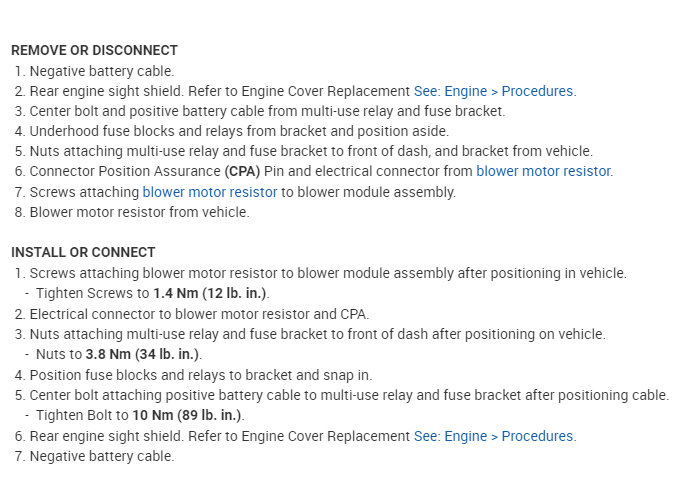Follow the blower motor resistor link in CPA step

coord(544,171)
